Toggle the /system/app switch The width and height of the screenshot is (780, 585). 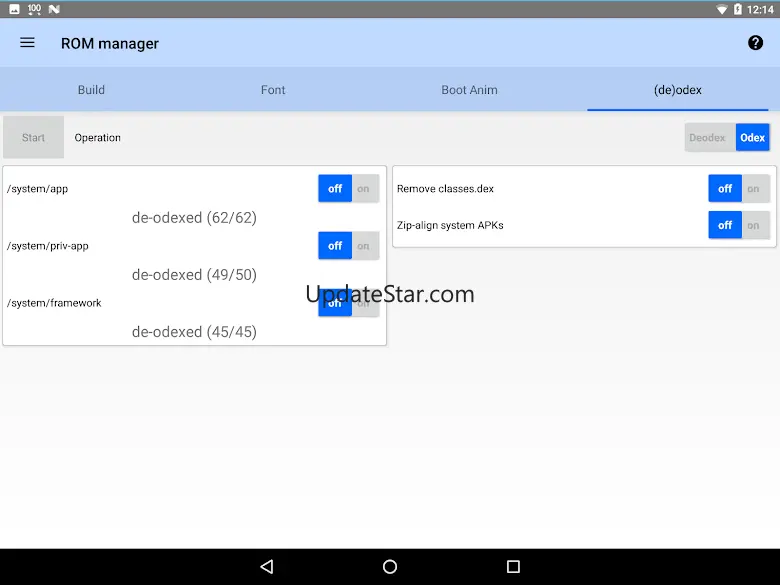click(348, 188)
